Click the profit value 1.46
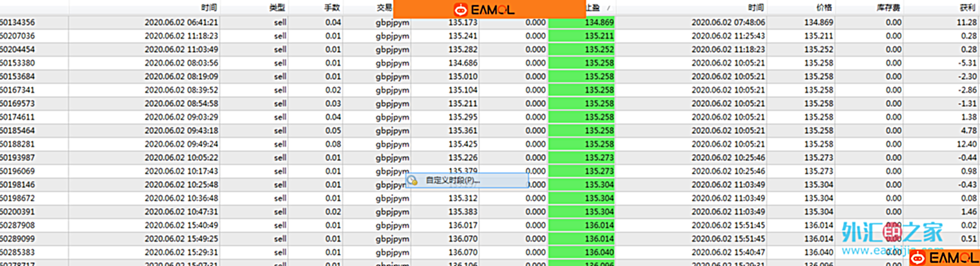Viewport: 980px width, 266px height. (x=969, y=211)
